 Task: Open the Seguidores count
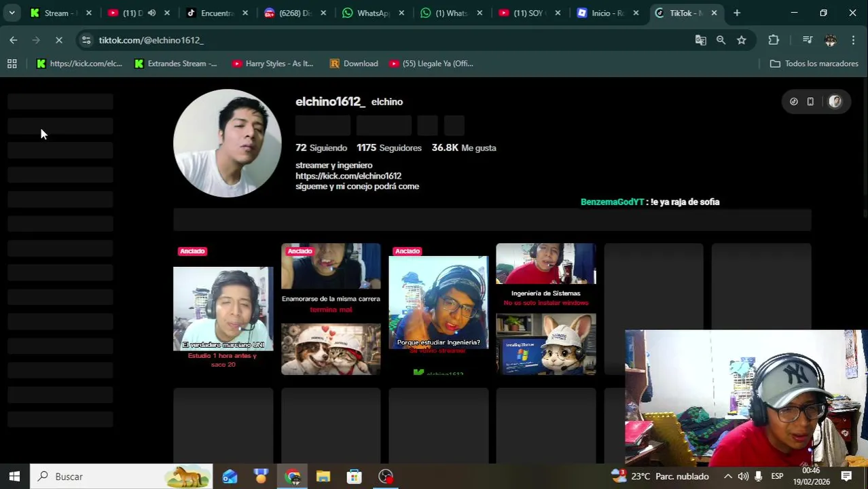pos(389,147)
